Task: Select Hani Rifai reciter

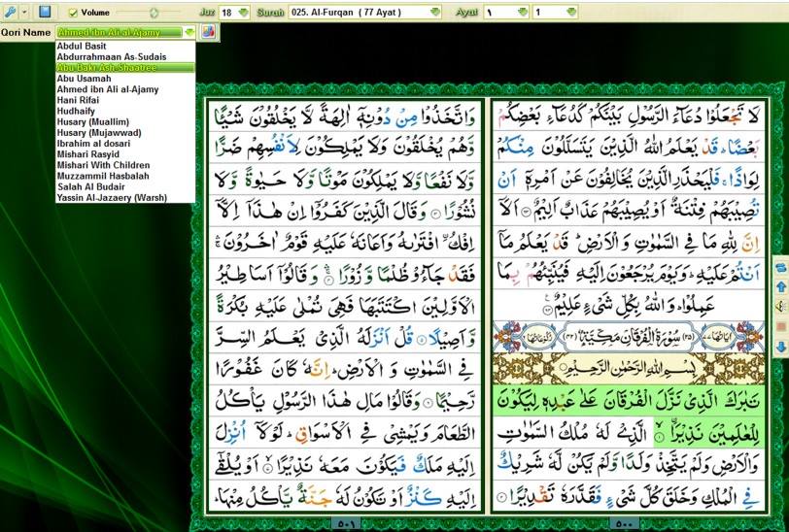Action: [x=125, y=100]
